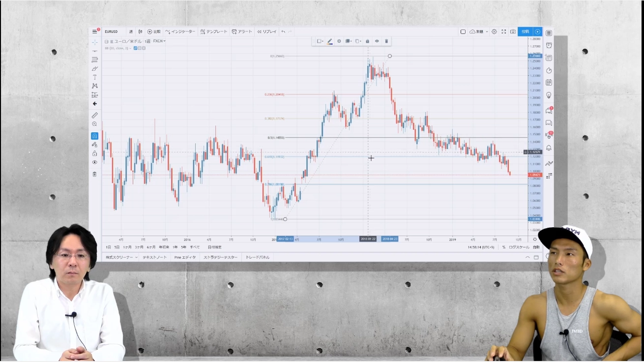
Task: Open the calendar panel in right sidebar
Action: click(549, 83)
